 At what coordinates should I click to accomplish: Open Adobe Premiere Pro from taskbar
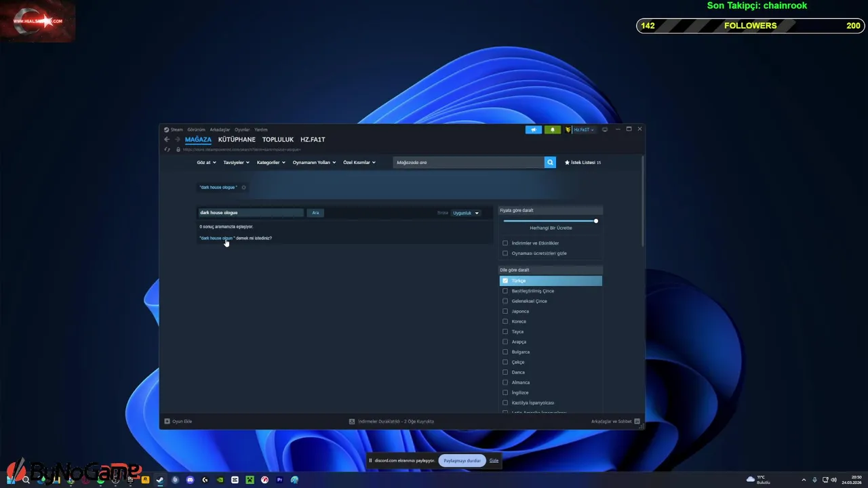pyautogui.click(x=279, y=480)
